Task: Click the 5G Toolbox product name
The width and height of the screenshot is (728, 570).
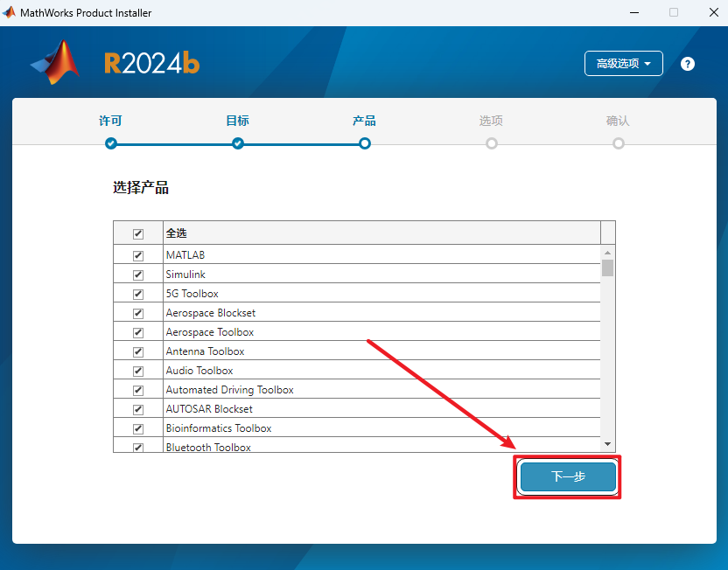Action: (192, 294)
